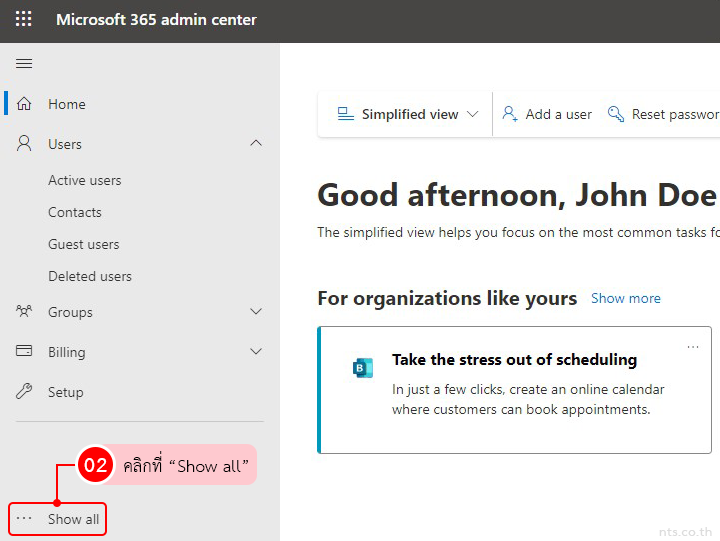Click the "Good afternoon, John Doe" heading
Viewport: 720px width, 541px height.
tap(517, 196)
